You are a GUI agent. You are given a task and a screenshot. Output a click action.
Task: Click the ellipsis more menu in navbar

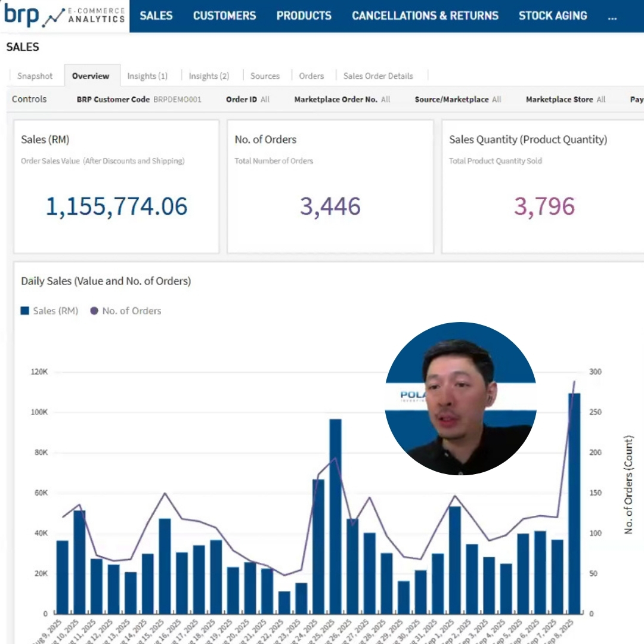pyautogui.click(x=612, y=17)
